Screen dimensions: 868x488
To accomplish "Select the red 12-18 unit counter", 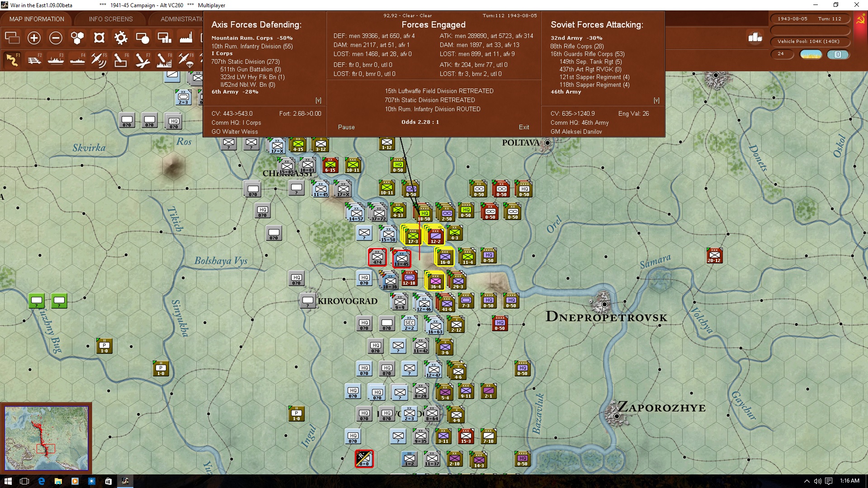I will click(409, 279).
